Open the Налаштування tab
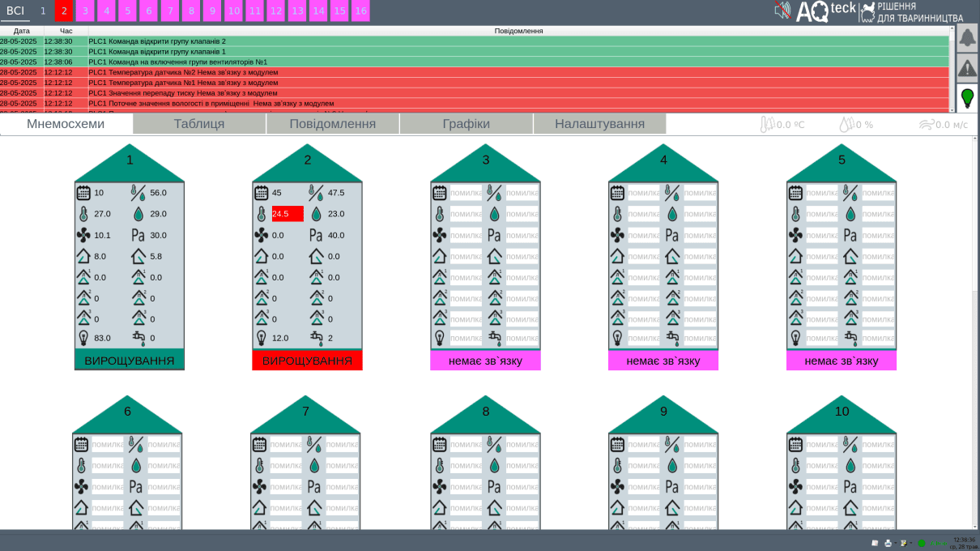 (599, 123)
